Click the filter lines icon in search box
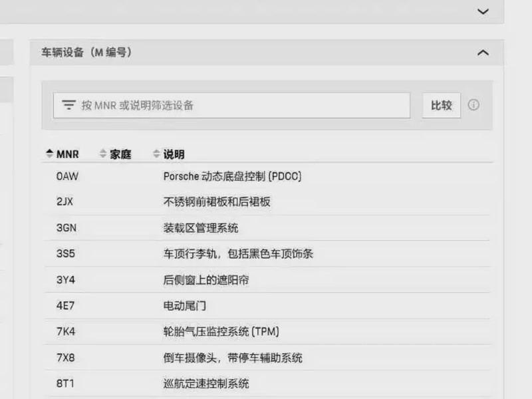The image size is (532, 399). point(68,105)
